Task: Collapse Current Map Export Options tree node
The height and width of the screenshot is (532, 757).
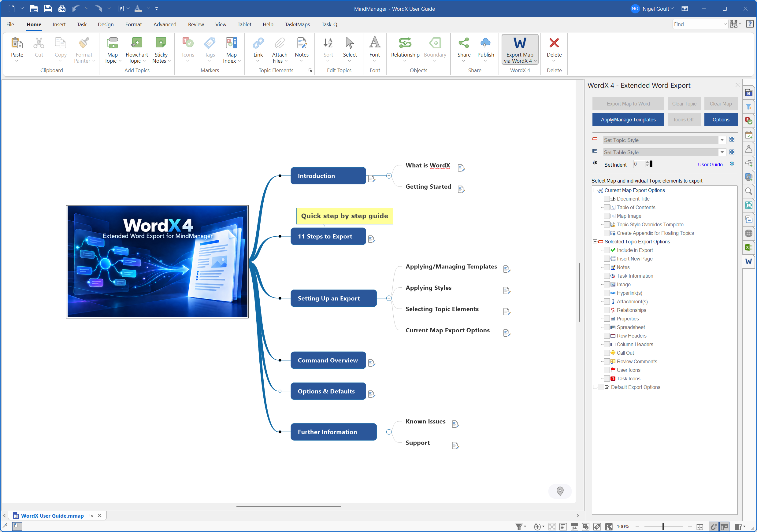Action: [595, 190]
